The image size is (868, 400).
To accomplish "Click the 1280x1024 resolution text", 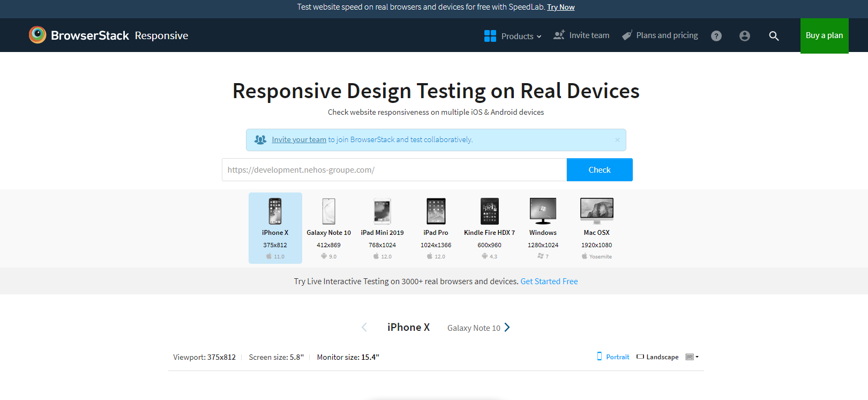I will 543,245.
